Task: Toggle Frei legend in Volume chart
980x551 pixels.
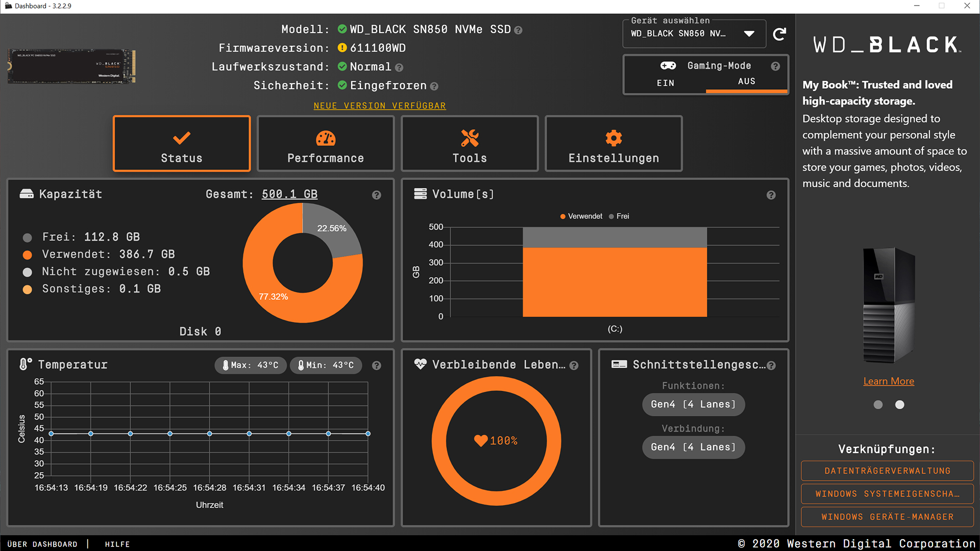Action: (x=619, y=216)
